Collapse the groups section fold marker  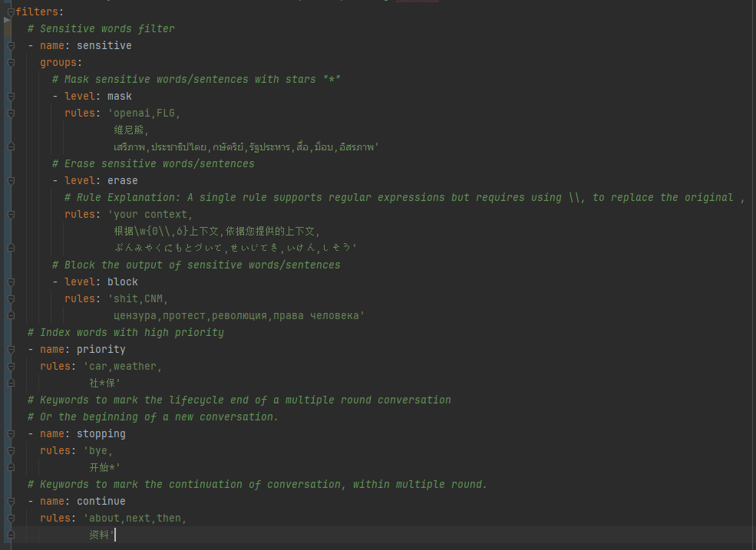click(11, 63)
